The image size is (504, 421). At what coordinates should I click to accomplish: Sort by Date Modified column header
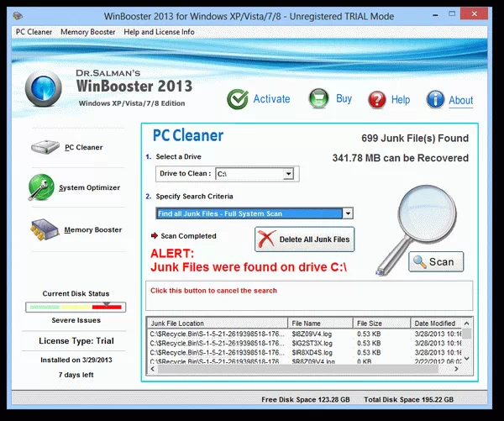click(x=437, y=324)
